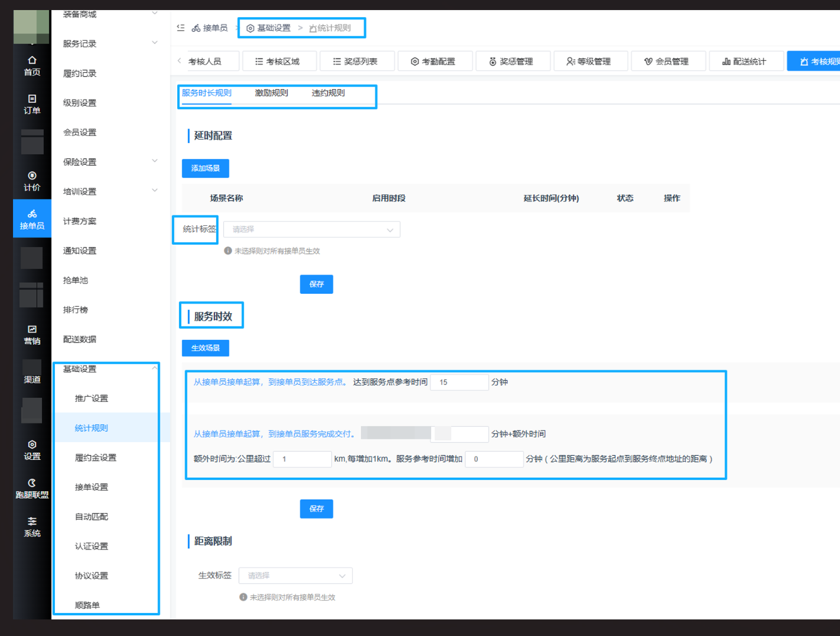This screenshot has width=840, height=636.
Task: Open the 考勤配置 tab
Action: click(435, 61)
